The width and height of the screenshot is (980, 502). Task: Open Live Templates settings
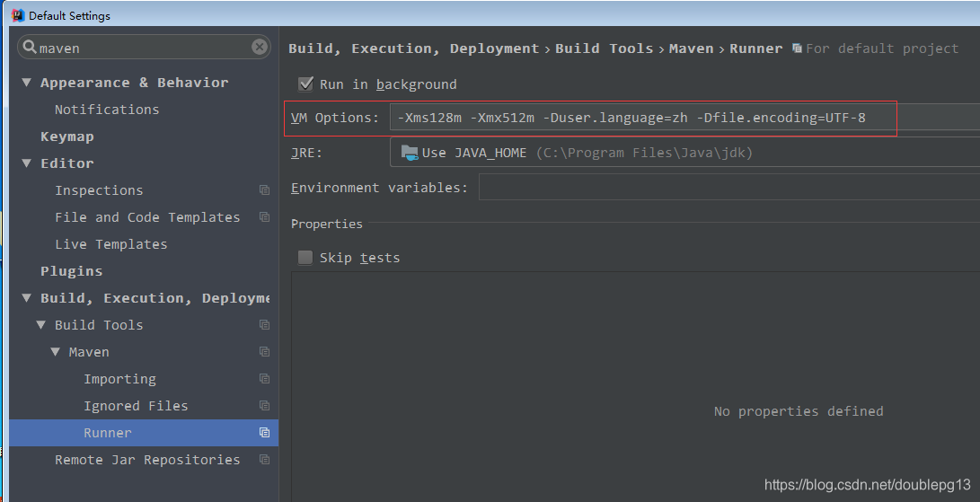click(111, 243)
